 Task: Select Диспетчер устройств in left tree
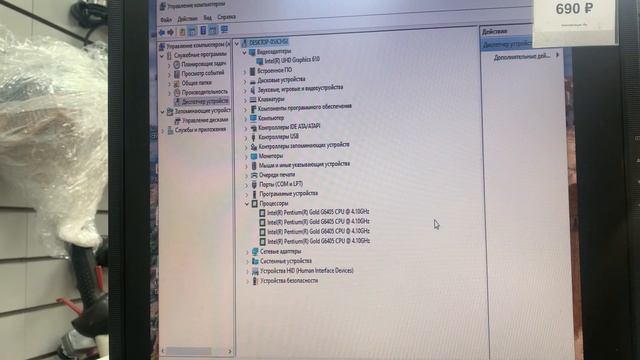point(205,101)
